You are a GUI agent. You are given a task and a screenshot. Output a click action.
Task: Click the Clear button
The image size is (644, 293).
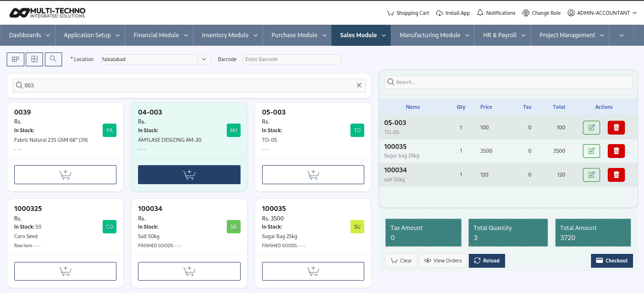[x=401, y=261]
